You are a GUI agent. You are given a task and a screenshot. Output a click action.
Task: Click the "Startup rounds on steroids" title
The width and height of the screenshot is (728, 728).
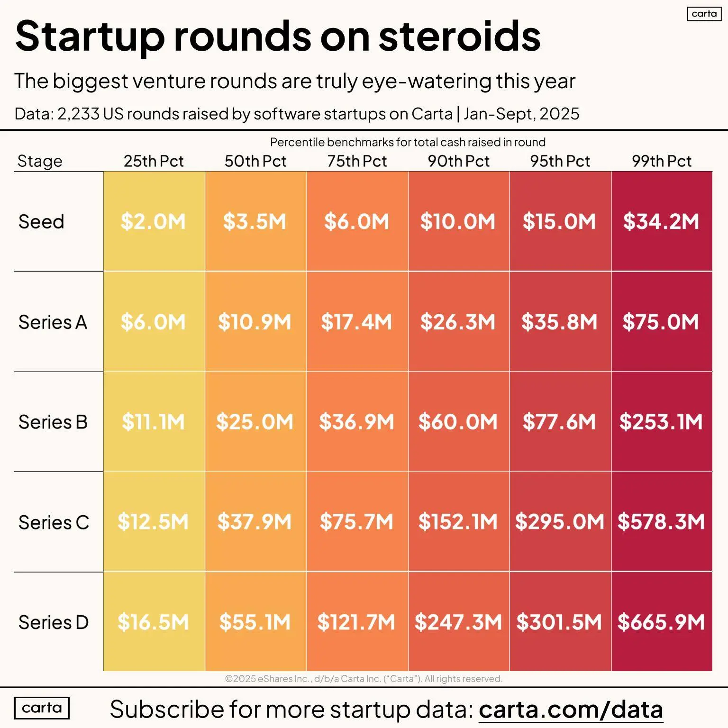coord(278,36)
